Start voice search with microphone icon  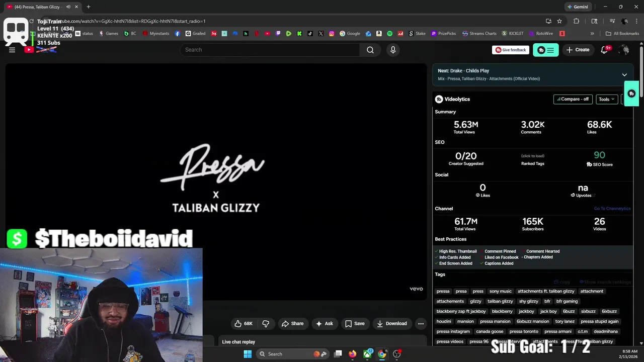click(393, 50)
